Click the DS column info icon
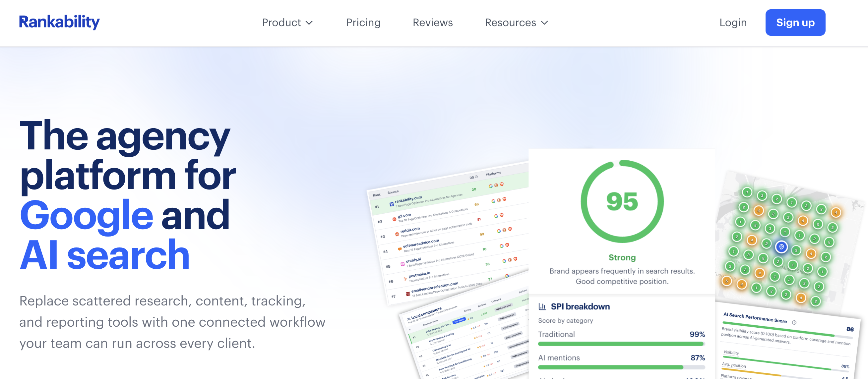The image size is (868, 379). coord(476,177)
